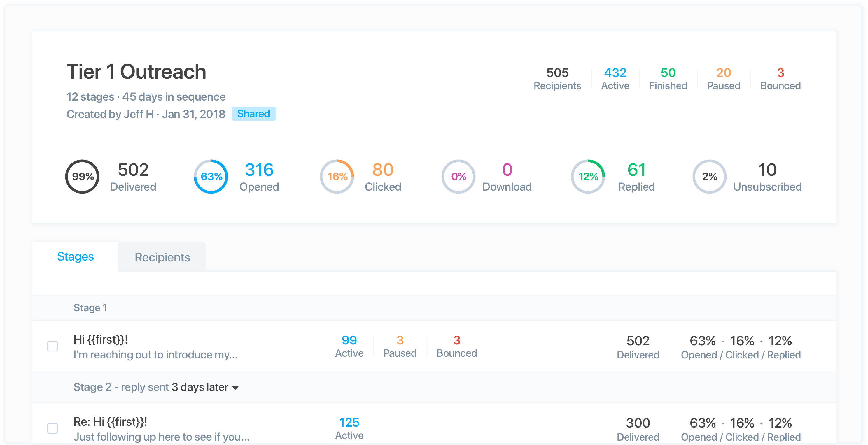Check the Stage 2 reply email checkbox
This screenshot has height=445, width=868.
pos(52,428)
